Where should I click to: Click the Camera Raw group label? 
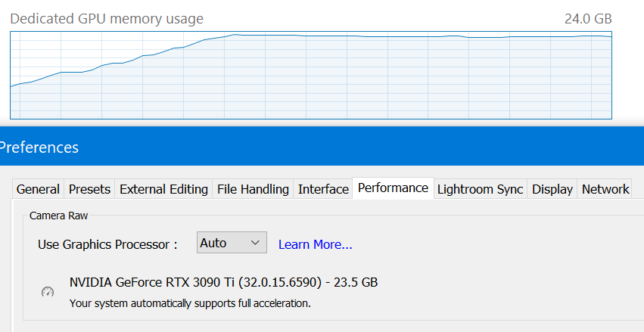(x=59, y=216)
